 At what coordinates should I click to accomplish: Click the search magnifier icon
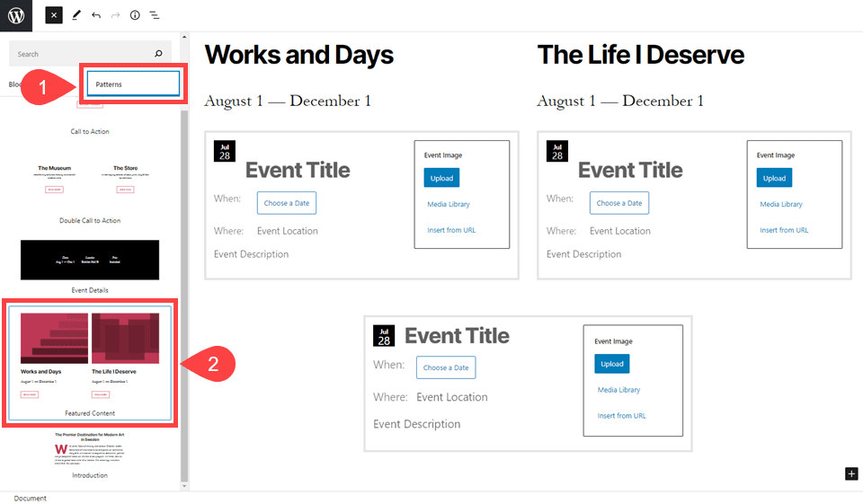pyautogui.click(x=159, y=54)
